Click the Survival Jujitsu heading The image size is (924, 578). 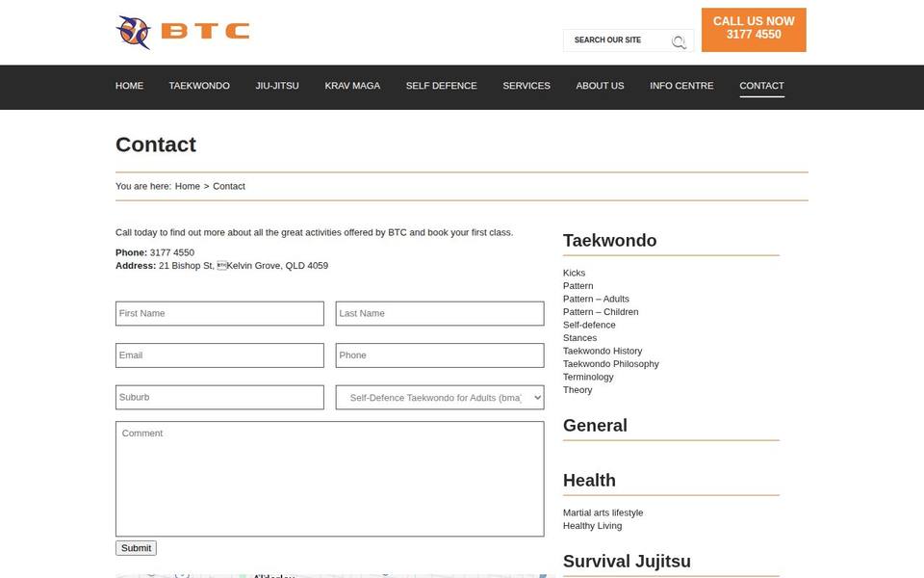point(627,562)
